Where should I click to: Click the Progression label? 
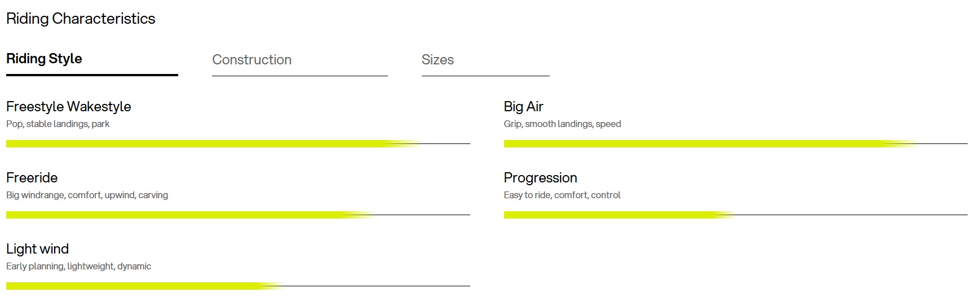(x=540, y=178)
